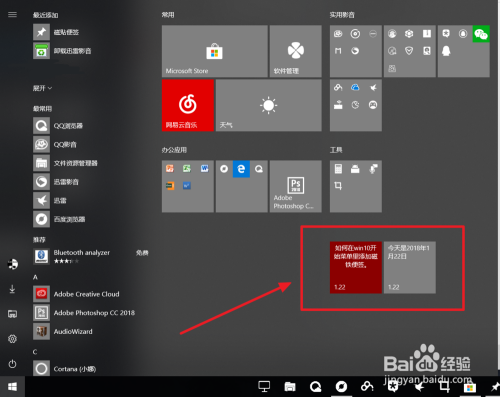500x397 pixels.
Task: Click the user account avatar in Start rail
Action: pos(13,264)
